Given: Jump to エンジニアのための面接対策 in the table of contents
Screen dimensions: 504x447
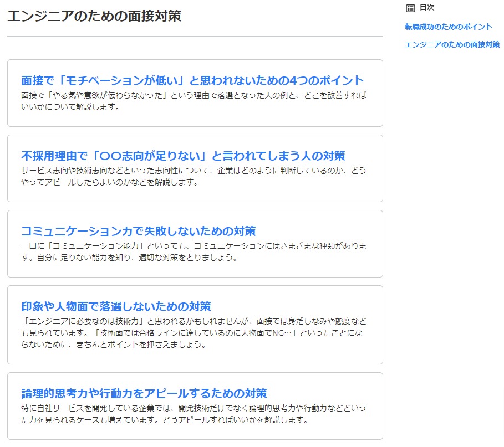Looking at the screenshot, I should point(452,44).
